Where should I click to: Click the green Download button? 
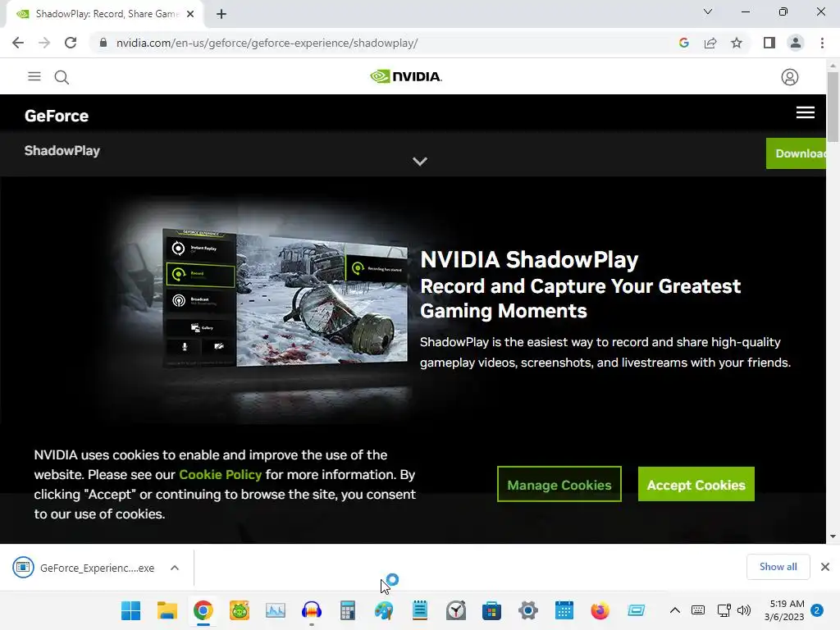tap(796, 153)
